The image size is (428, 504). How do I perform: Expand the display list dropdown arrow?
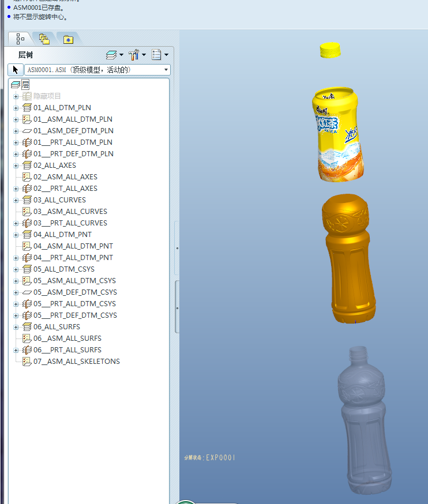click(x=166, y=55)
